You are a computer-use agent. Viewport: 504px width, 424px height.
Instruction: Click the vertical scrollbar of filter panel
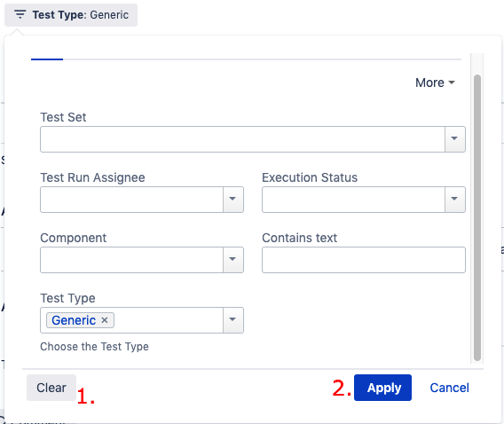pyautogui.click(x=477, y=218)
